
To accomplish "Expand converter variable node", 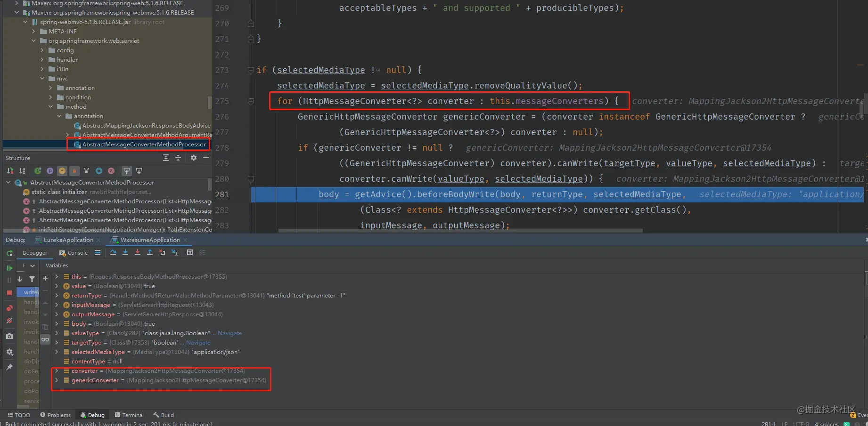I will point(57,371).
